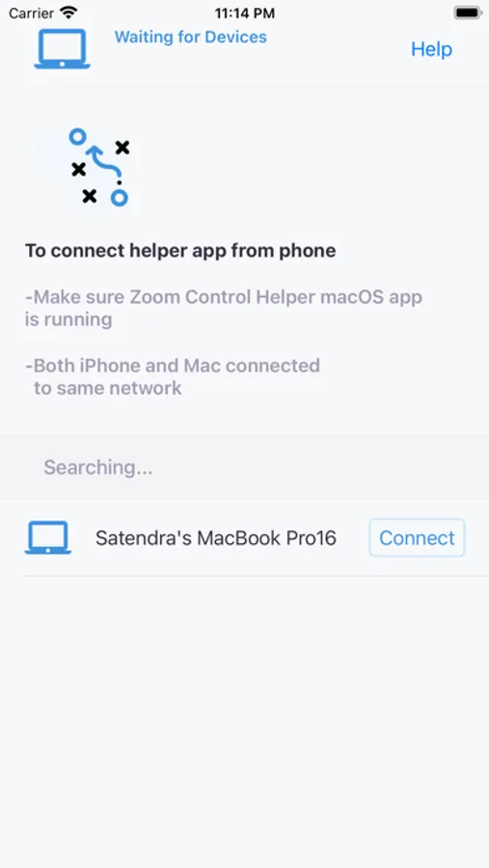Viewport: 489px width, 868px height.
Task: Tap the Wi-Fi icon in the status bar
Action: (68, 13)
